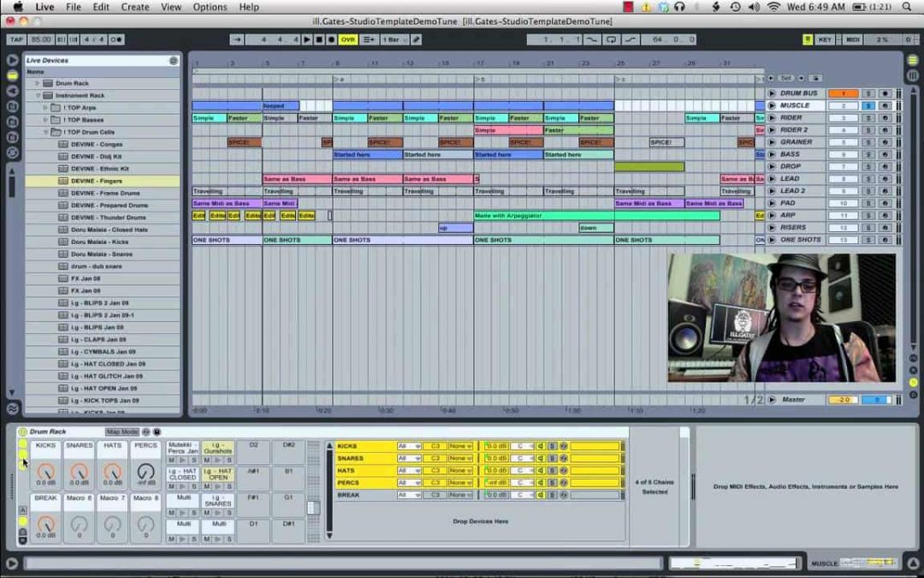Start playback with the Play button
The height and width of the screenshot is (578, 924).
point(307,39)
